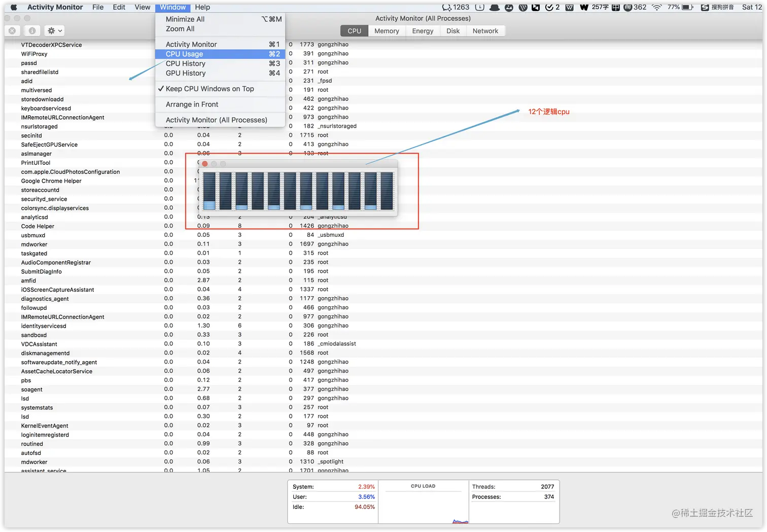
Task: Click the grid window manager icon
Action: (615, 7)
